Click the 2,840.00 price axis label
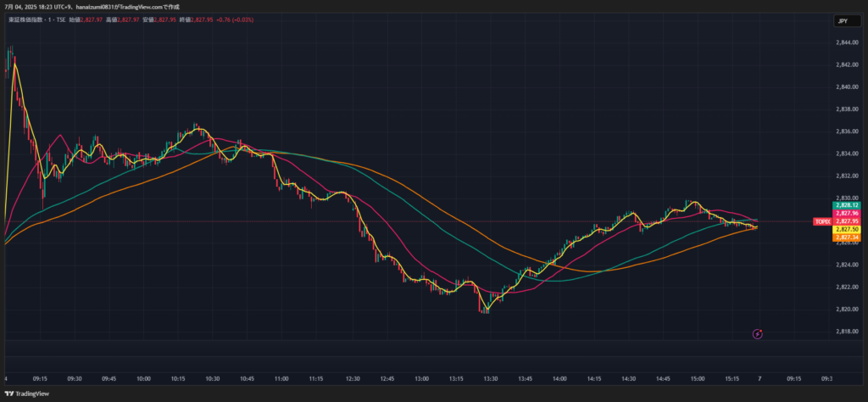 (847, 87)
